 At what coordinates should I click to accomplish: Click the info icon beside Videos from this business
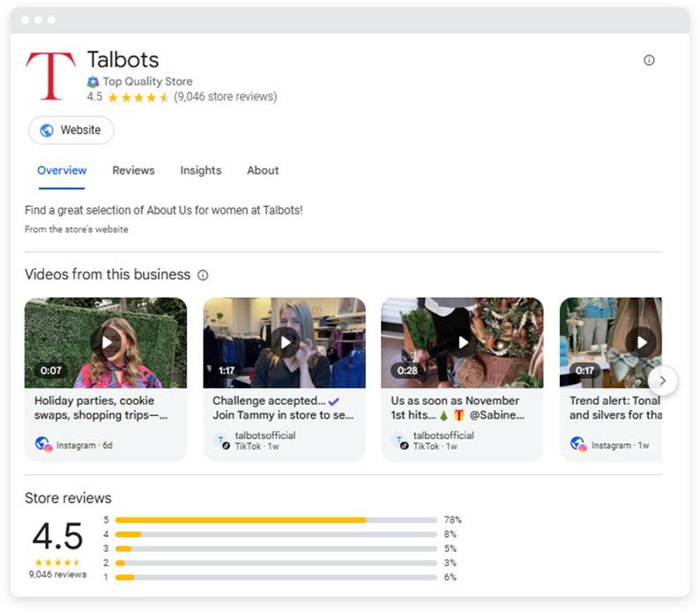click(203, 275)
